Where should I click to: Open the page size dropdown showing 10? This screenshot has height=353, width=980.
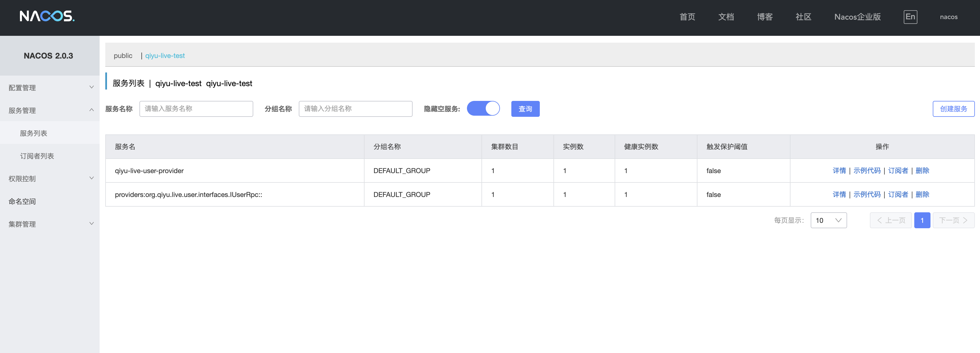point(829,220)
